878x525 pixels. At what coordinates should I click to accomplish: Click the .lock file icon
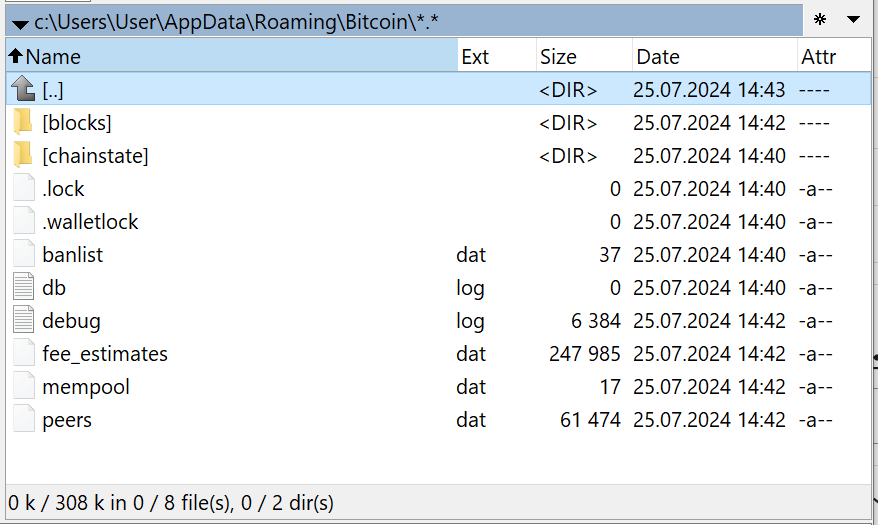(24, 188)
